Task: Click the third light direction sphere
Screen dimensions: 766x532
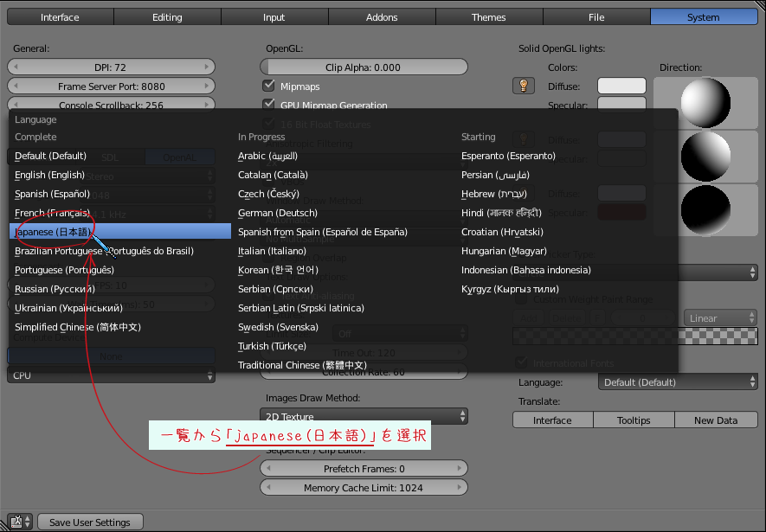Action: pos(705,210)
